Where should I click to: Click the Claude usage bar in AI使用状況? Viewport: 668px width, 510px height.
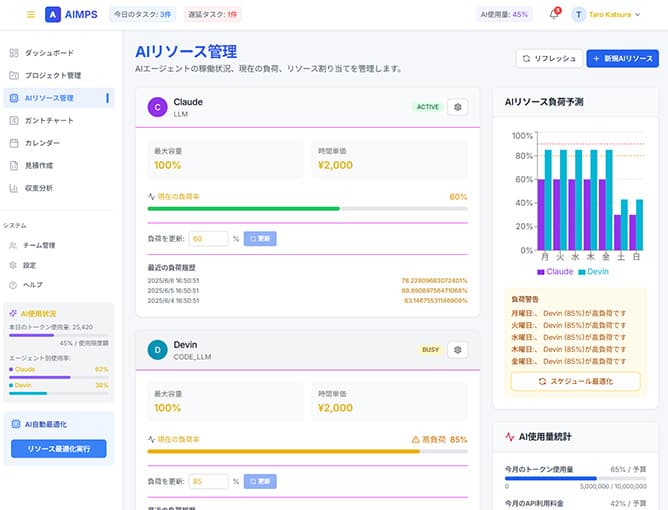point(59,377)
